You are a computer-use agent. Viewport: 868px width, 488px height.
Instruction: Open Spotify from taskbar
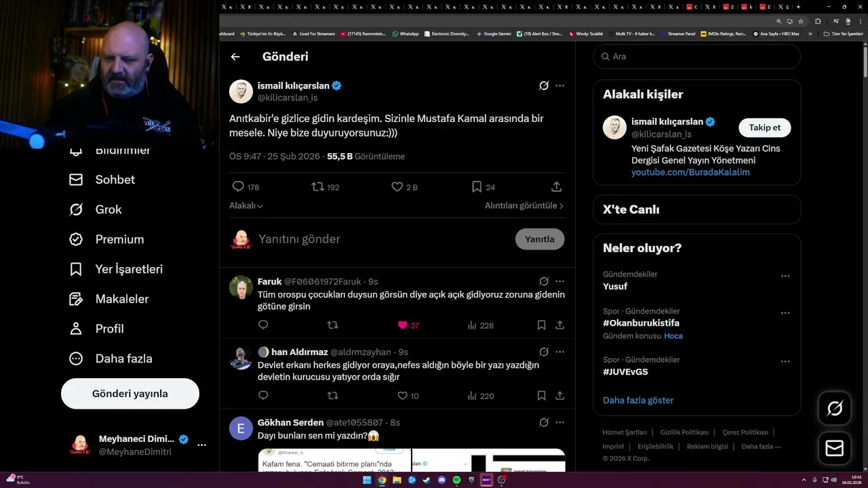[x=456, y=480]
